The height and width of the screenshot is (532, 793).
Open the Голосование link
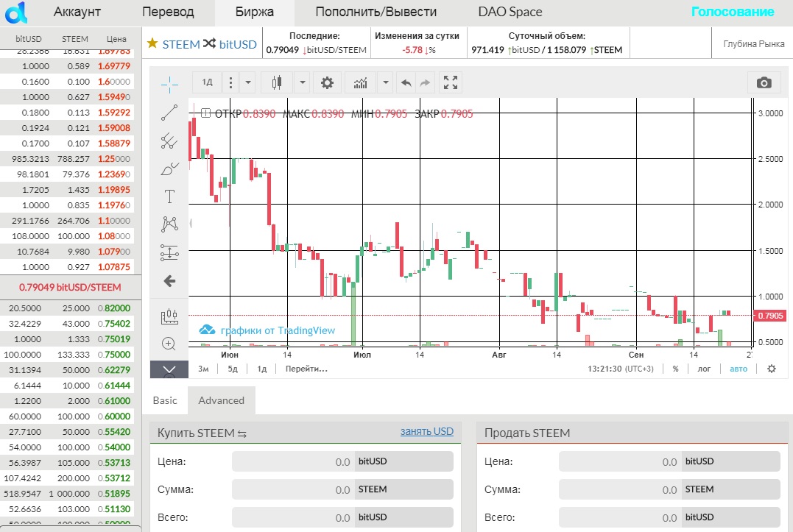coord(733,12)
